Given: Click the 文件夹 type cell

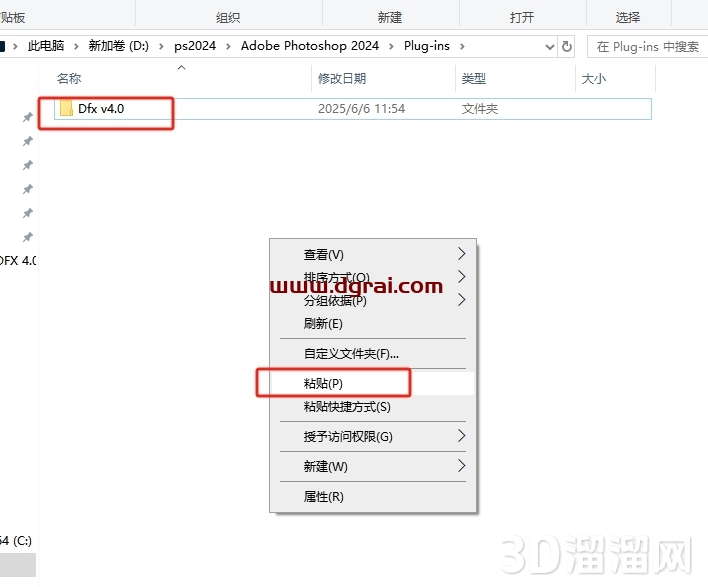Looking at the screenshot, I should click(x=480, y=109).
